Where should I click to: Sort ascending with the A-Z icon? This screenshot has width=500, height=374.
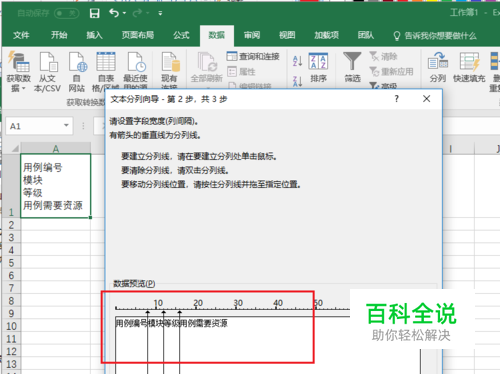297,61
